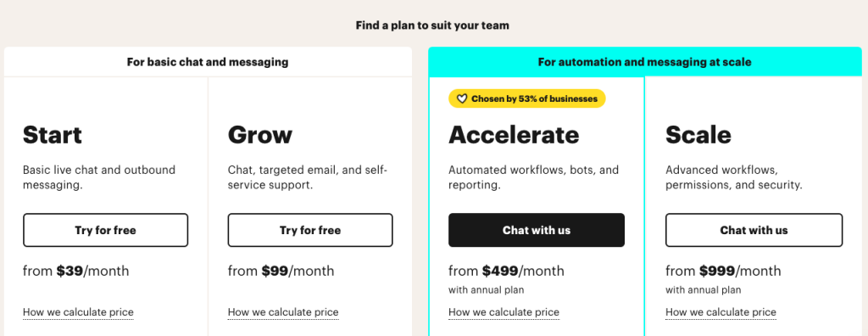Open How we calculate price for Grow
This screenshot has height=336, width=868.
point(283,312)
